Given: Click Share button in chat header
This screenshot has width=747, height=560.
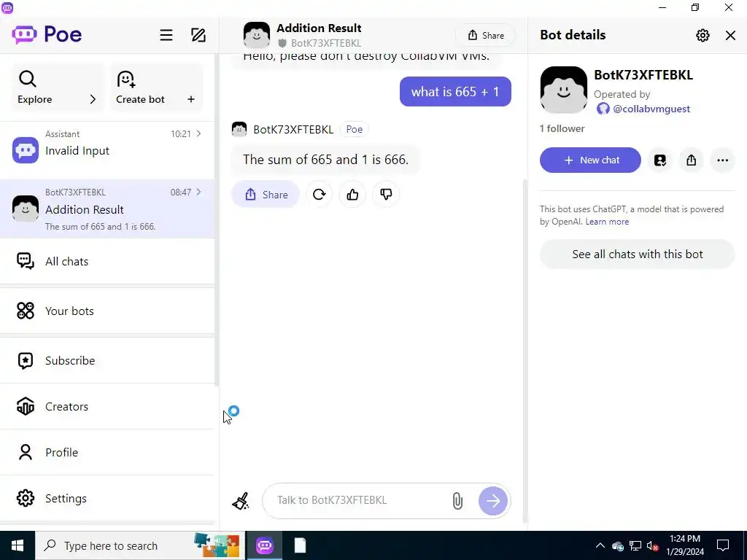Looking at the screenshot, I should coord(485,35).
